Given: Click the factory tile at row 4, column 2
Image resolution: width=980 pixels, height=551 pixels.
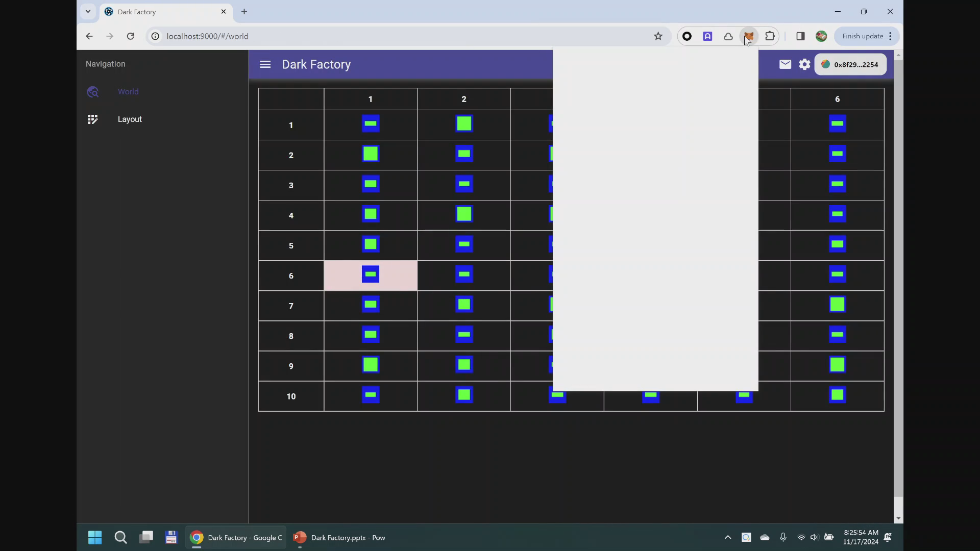Looking at the screenshot, I should point(464,214).
